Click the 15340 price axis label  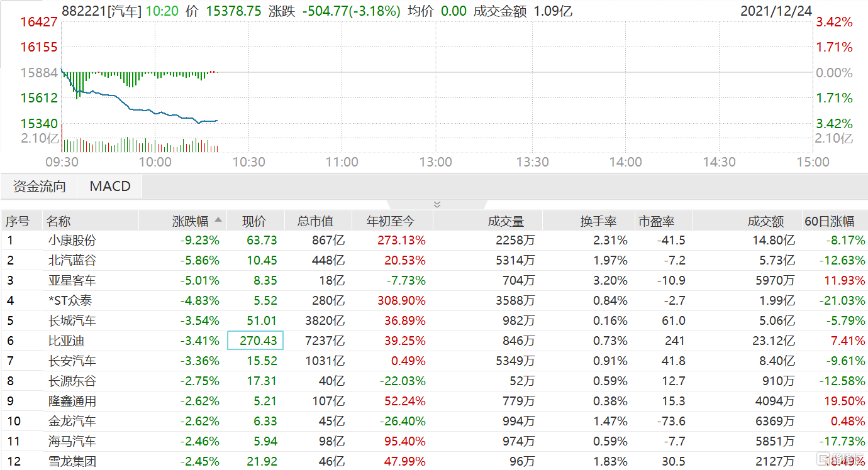coord(39,124)
